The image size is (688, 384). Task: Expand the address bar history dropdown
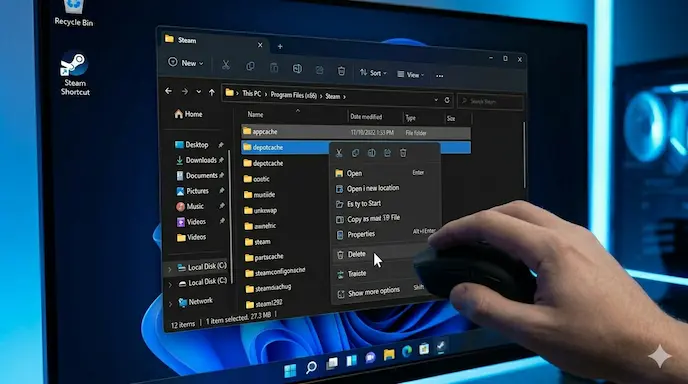point(436,100)
